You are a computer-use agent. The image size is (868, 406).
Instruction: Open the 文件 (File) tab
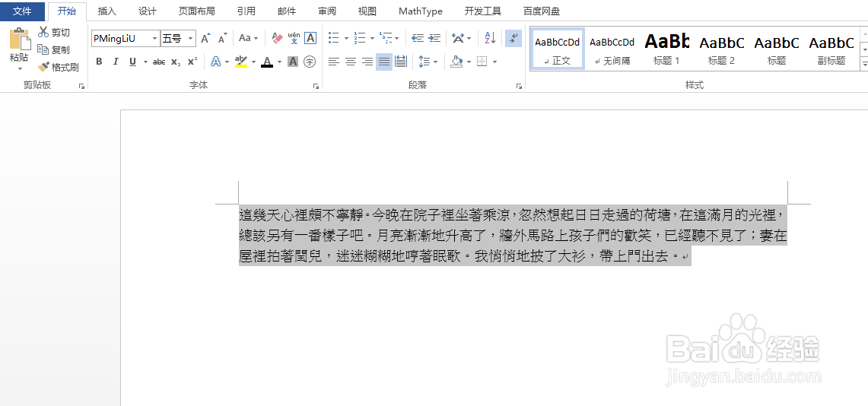click(22, 11)
